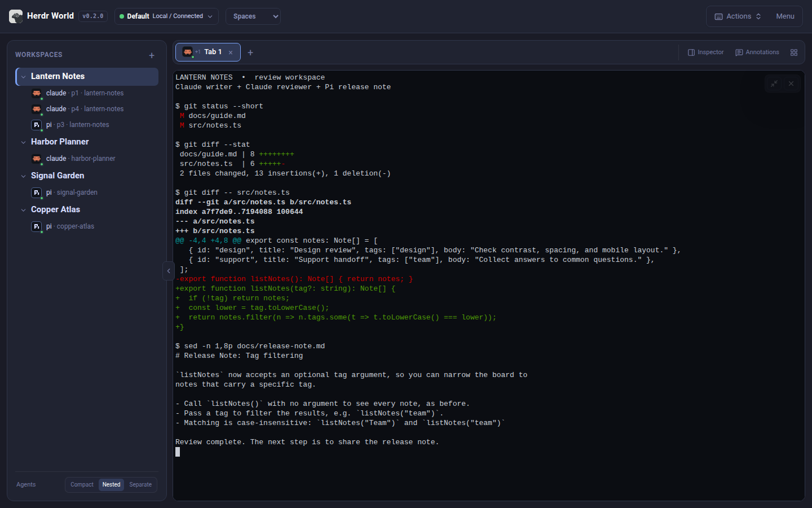Collapse the Copper Atlas workspace

(x=23, y=210)
